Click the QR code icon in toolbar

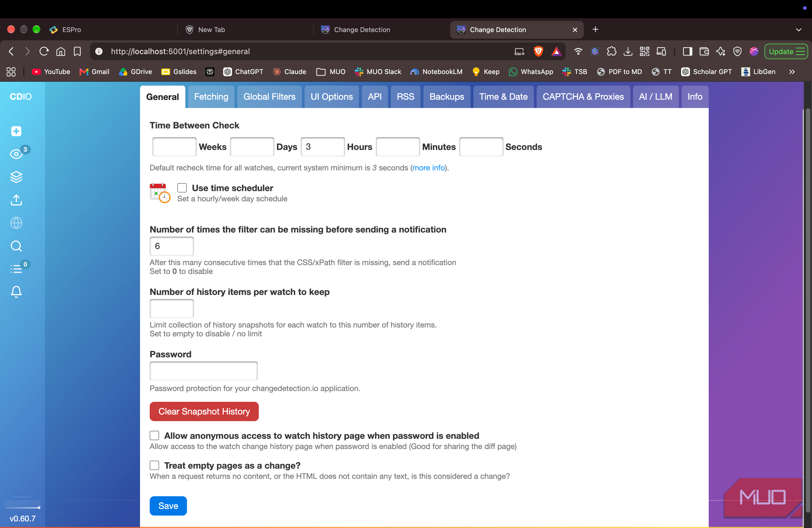coord(644,52)
